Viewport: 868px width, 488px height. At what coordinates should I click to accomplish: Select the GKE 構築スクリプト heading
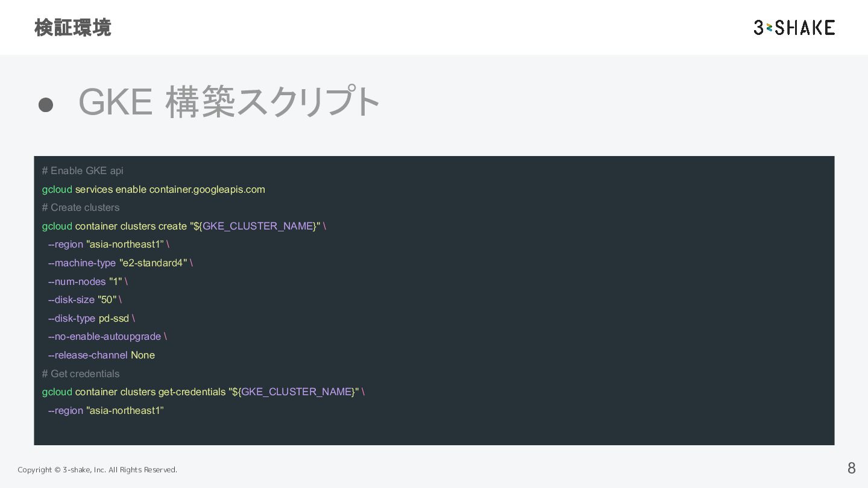click(230, 102)
